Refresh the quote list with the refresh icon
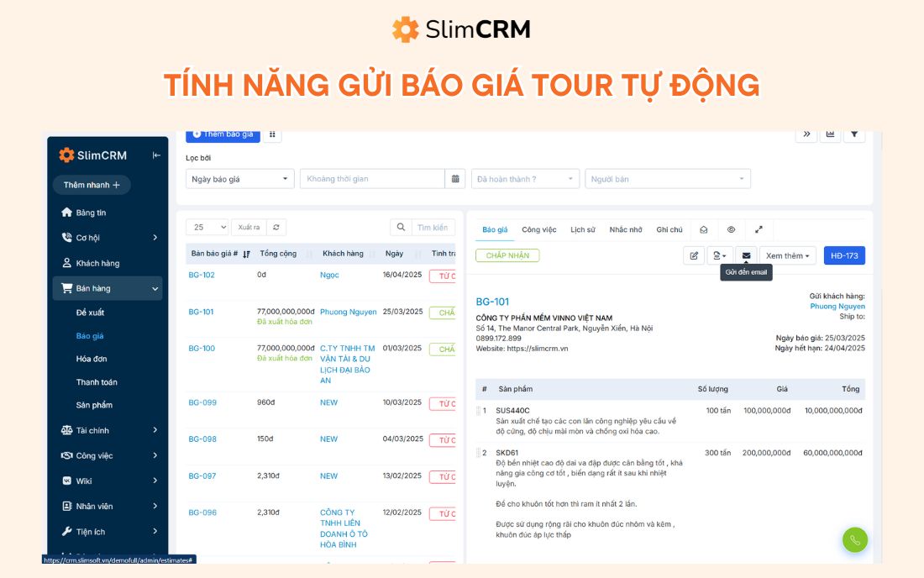 pos(276,227)
